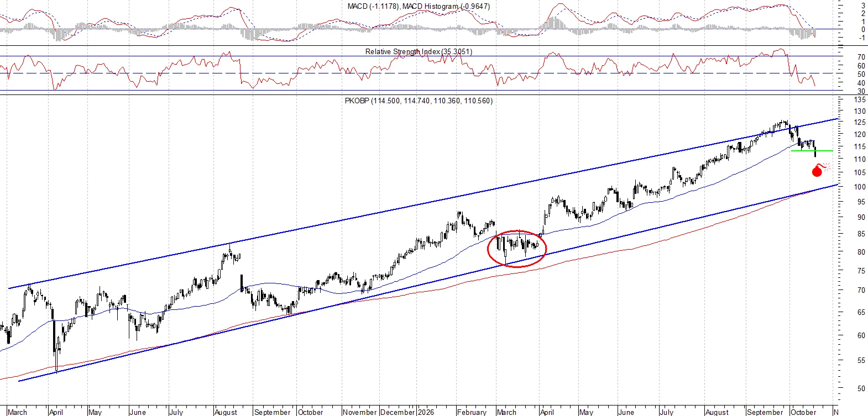Select the November label on time axis
Image resolution: width=868 pixels, height=416 pixels.
(360, 412)
